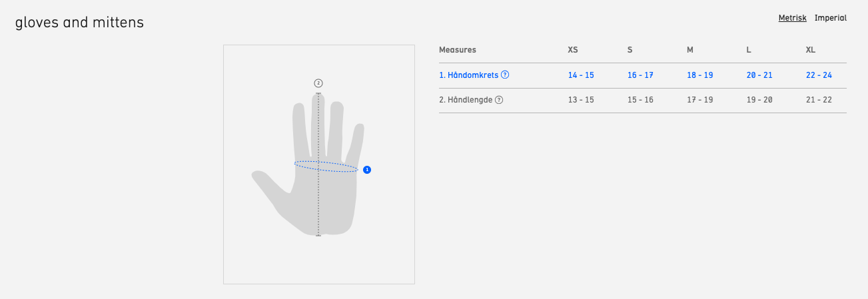Click the Measures column header
Screen dimensions: 868x299
tap(458, 50)
